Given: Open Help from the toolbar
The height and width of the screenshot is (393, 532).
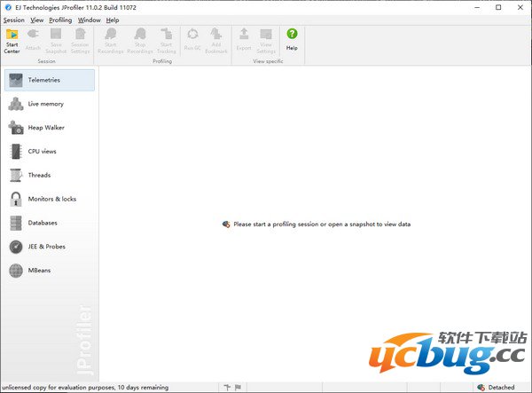Looking at the screenshot, I should 292,39.
